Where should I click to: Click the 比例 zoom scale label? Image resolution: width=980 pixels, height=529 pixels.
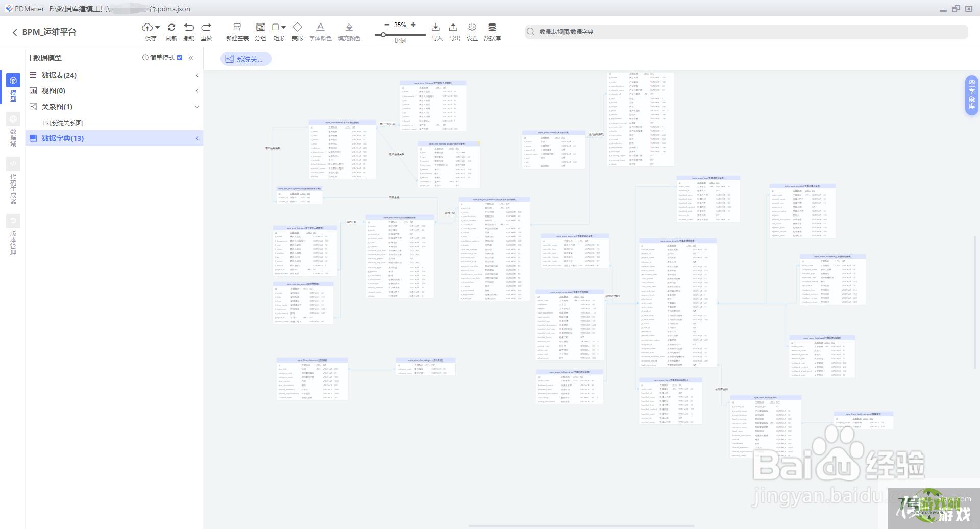click(x=400, y=41)
